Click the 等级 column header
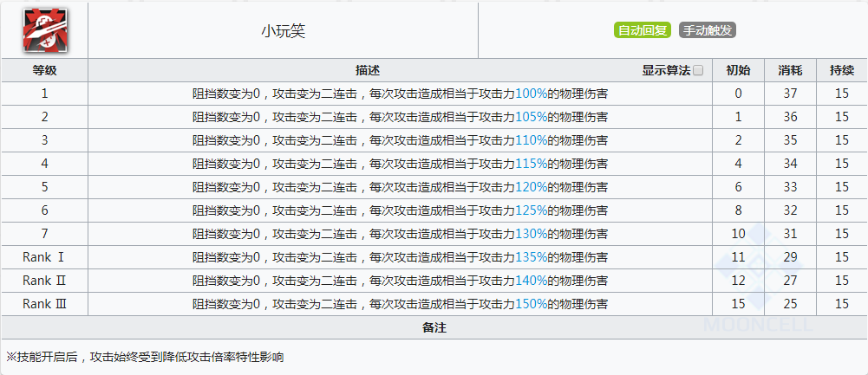The height and width of the screenshot is (375, 868). point(44,70)
